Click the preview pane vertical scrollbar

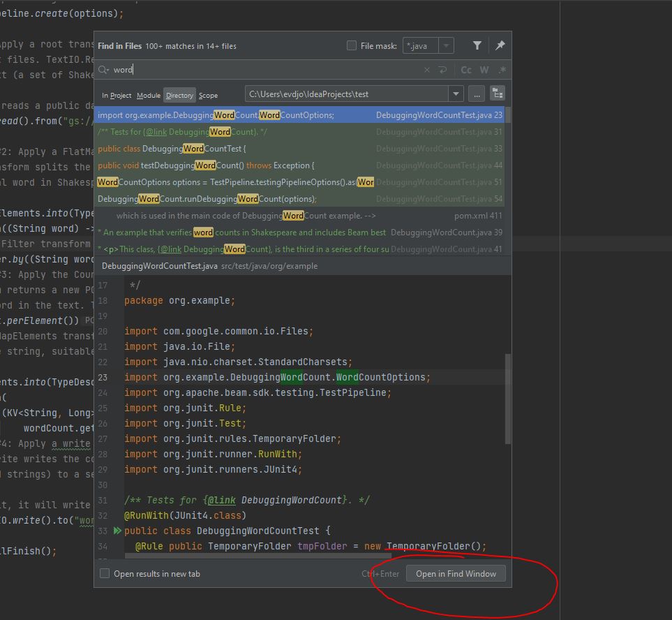(x=508, y=399)
